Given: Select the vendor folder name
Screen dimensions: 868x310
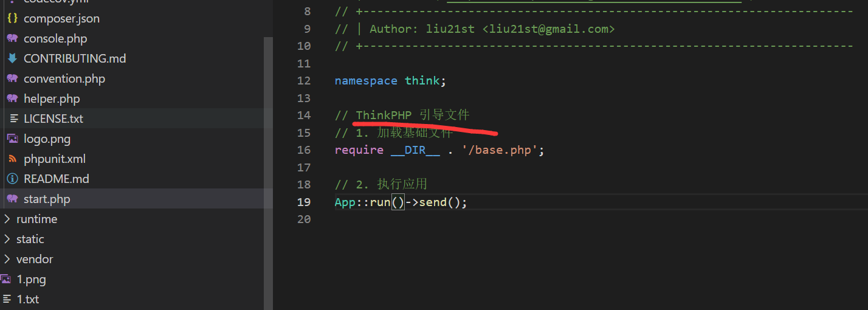Looking at the screenshot, I should pyautogui.click(x=35, y=259).
